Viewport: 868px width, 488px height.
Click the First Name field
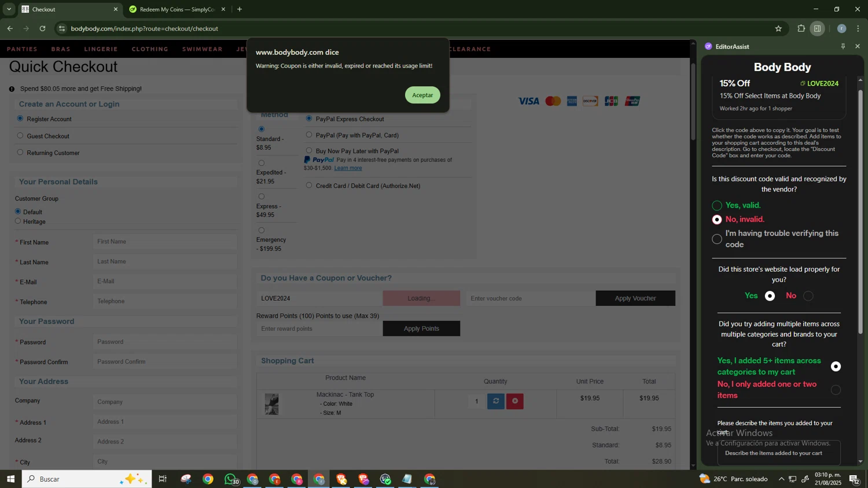165,242
